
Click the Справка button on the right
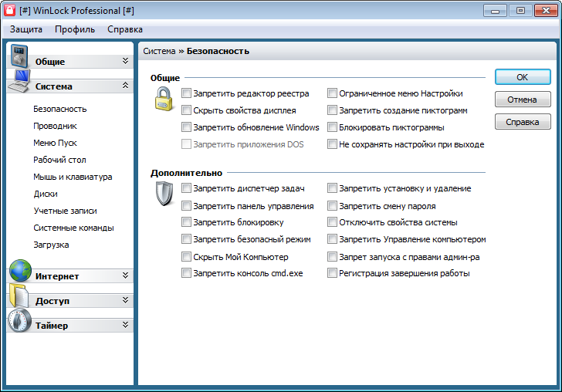click(x=523, y=122)
